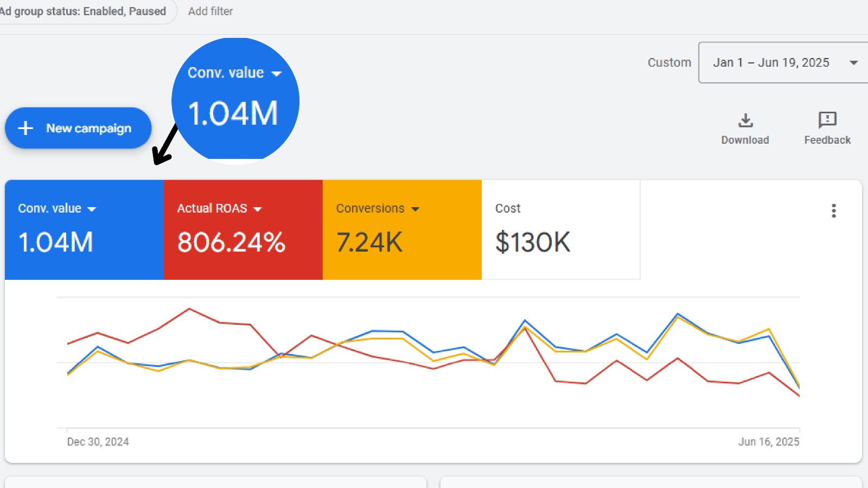Open the three-dot more options menu
The width and height of the screenshot is (868, 488).
(x=833, y=211)
